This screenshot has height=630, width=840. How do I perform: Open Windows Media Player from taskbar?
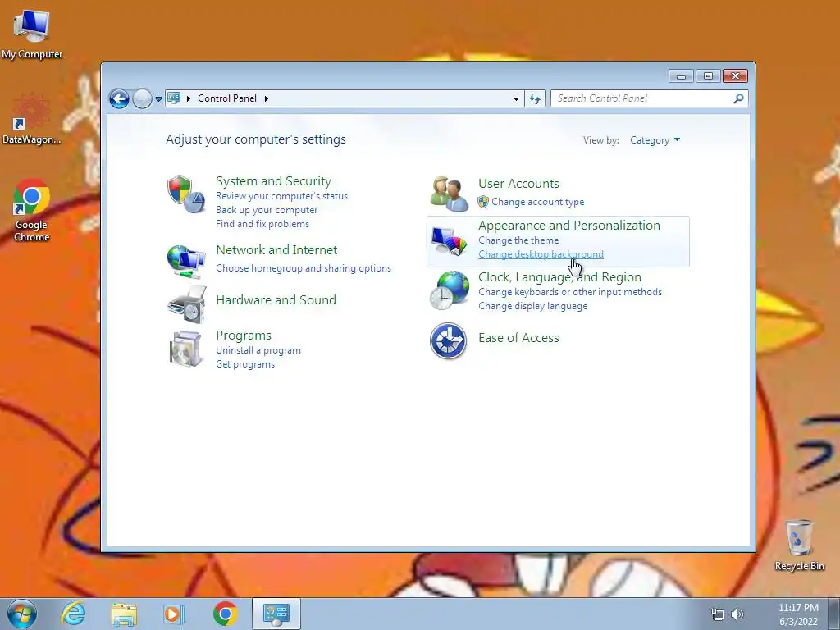tap(174, 614)
